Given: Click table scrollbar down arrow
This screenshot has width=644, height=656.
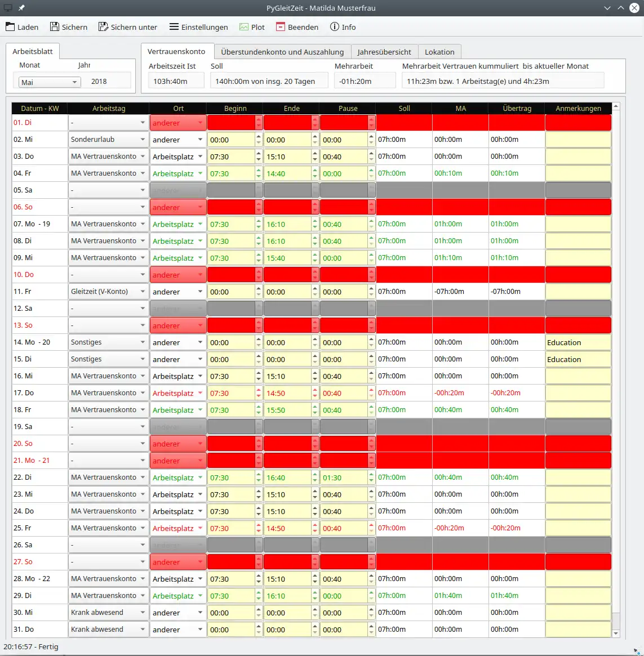Looking at the screenshot, I should tap(615, 633).
